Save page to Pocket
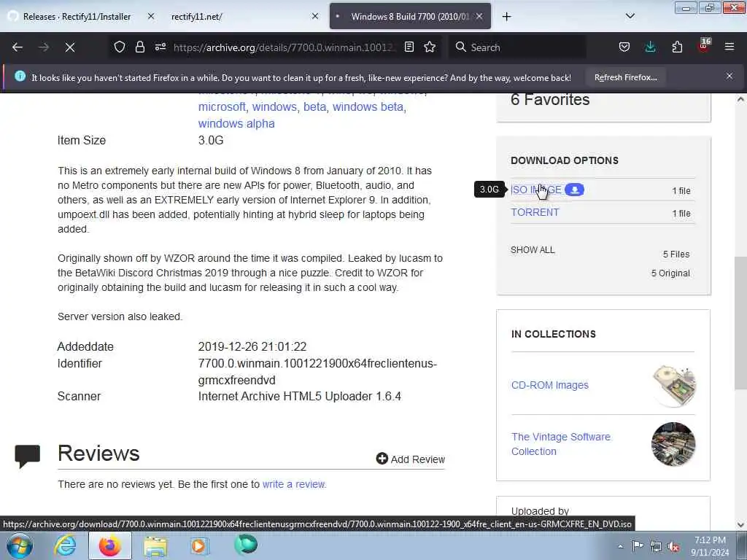Image resolution: width=747 pixels, height=560 pixels. [x=624, y=47]
